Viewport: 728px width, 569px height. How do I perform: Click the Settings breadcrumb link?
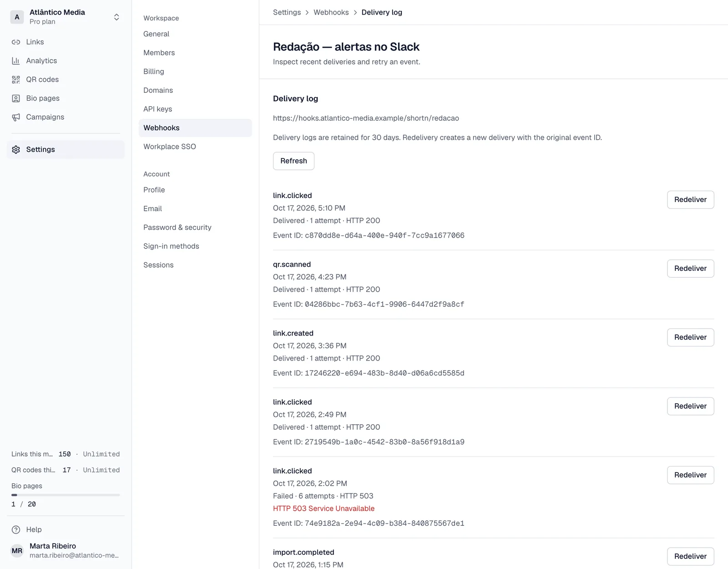[x=287, y=12]
